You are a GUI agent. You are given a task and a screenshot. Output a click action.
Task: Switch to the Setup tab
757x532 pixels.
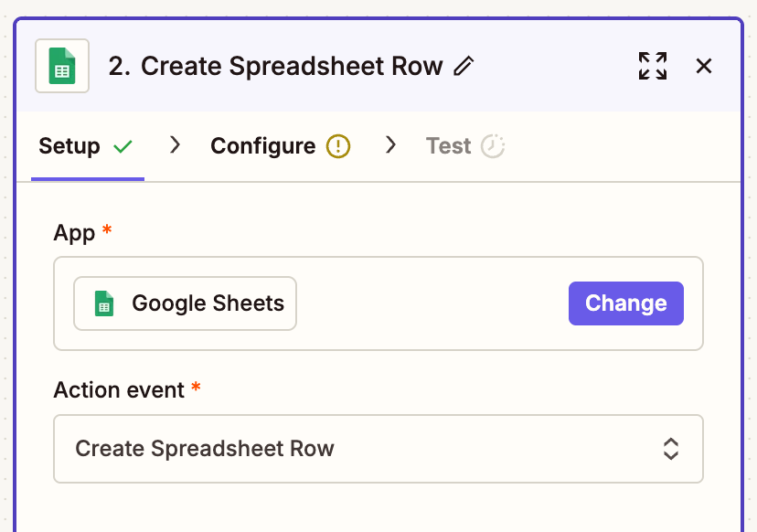(69, 146)
